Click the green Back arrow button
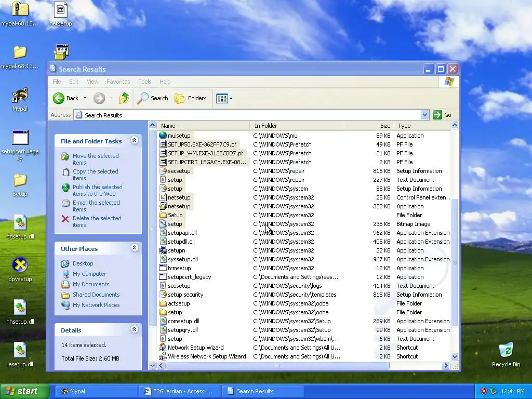The height and width of the screenshot is (399, 532). 59,98
